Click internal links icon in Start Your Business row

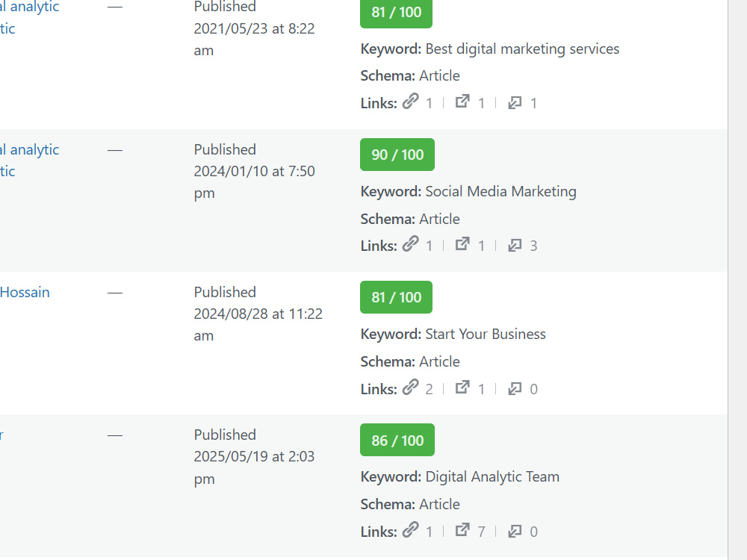410,387
